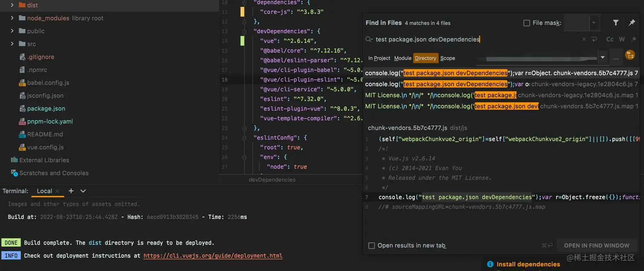Select the Scope tab

pos(448,58)
